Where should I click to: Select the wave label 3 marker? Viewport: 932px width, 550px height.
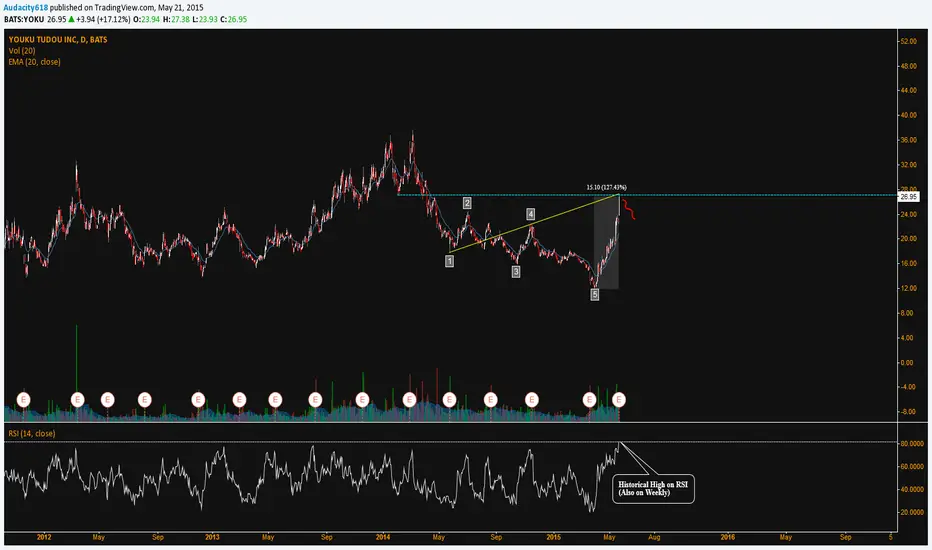(516, 272)
